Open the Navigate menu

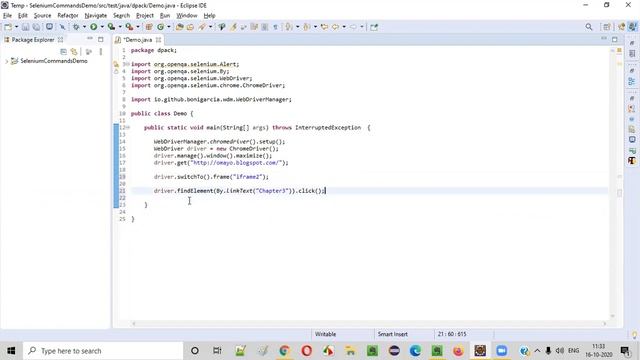(x=96, y=16)
